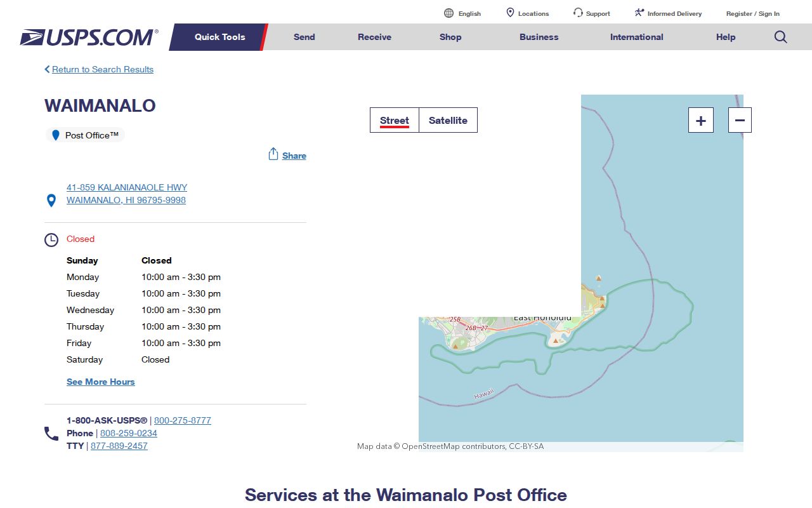Open the International menu

[x=637, y=37]
